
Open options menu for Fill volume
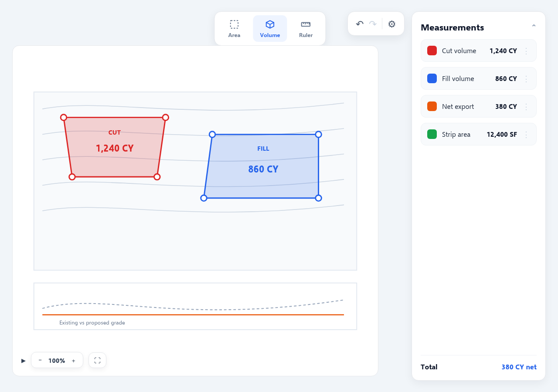click(x=526, y=79)
